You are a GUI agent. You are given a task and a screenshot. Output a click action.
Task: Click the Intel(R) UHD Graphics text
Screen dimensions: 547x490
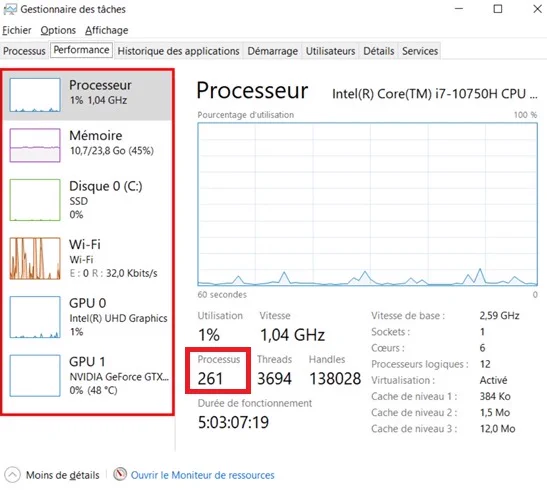click(x=119, y=318)
